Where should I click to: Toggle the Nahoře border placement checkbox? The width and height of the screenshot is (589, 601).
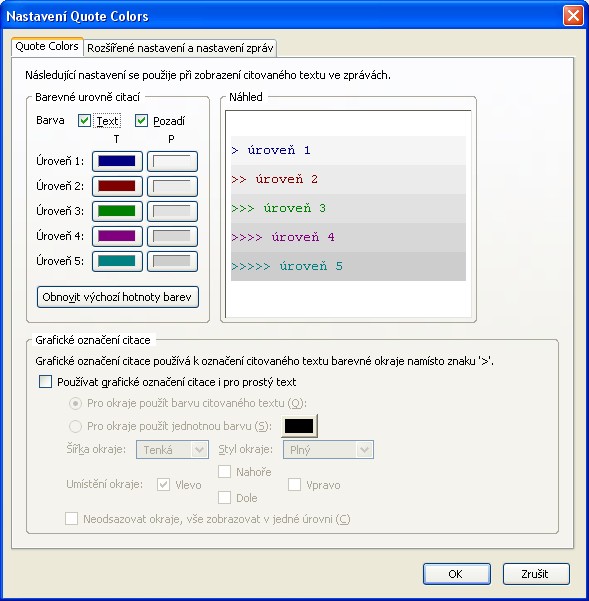tap(225, 471)
